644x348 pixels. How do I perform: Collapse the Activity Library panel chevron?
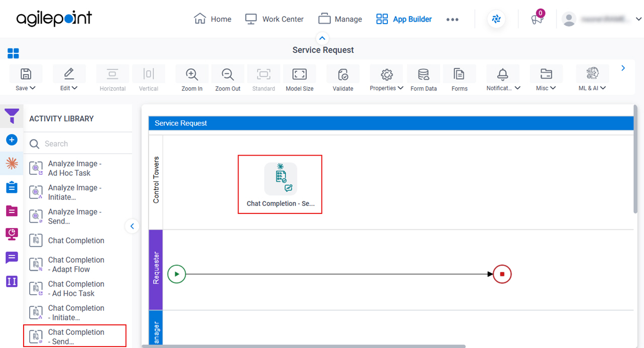[x=132, y=226]
